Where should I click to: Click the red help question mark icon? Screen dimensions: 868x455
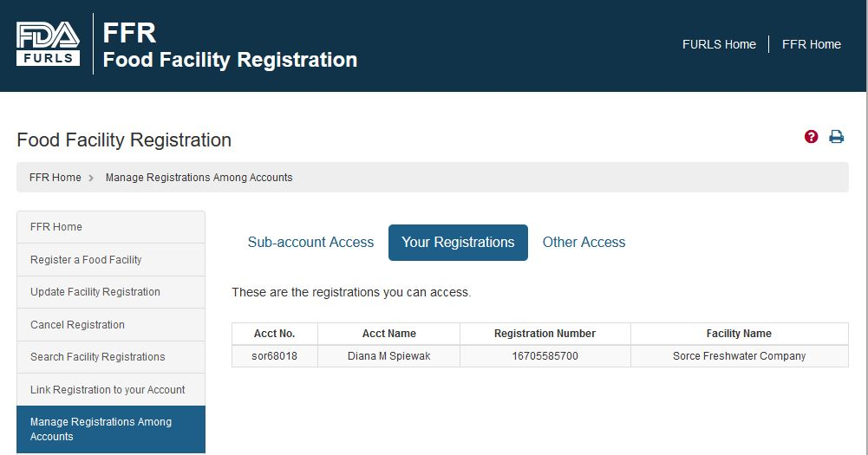click(x=811, y=137)
